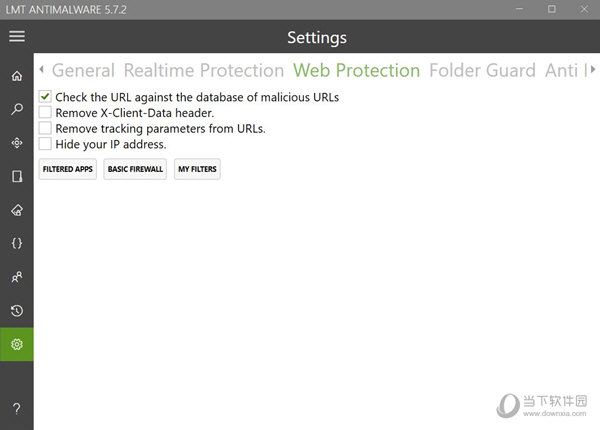Viewport: 600px width, 430px height.
Task: Click the house-with-lock sidebar icon
Action: [x=17, y=210]
